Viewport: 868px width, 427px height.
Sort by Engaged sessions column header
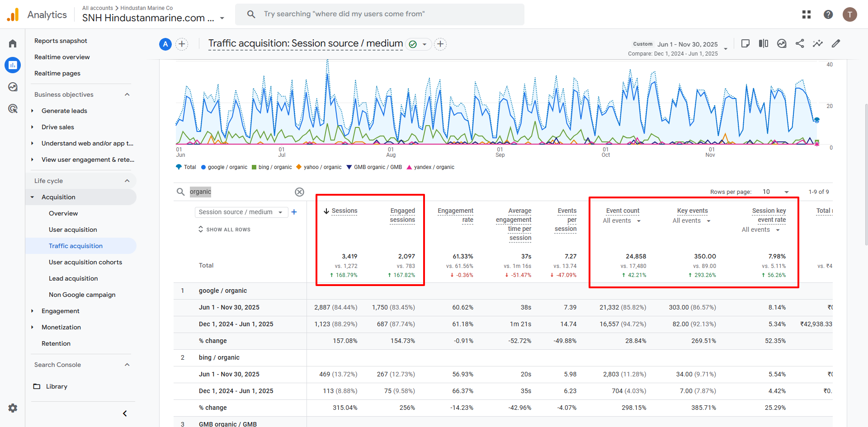click(x=402, y=216)
